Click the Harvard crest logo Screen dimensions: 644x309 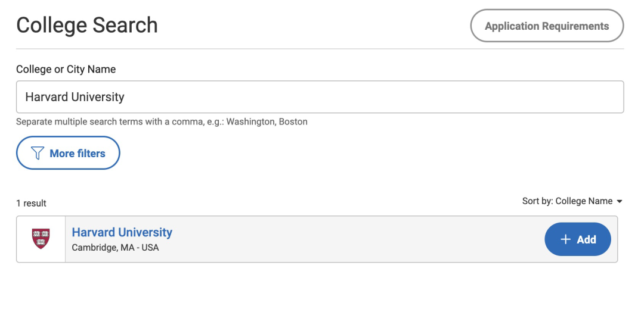pos(41,239)
